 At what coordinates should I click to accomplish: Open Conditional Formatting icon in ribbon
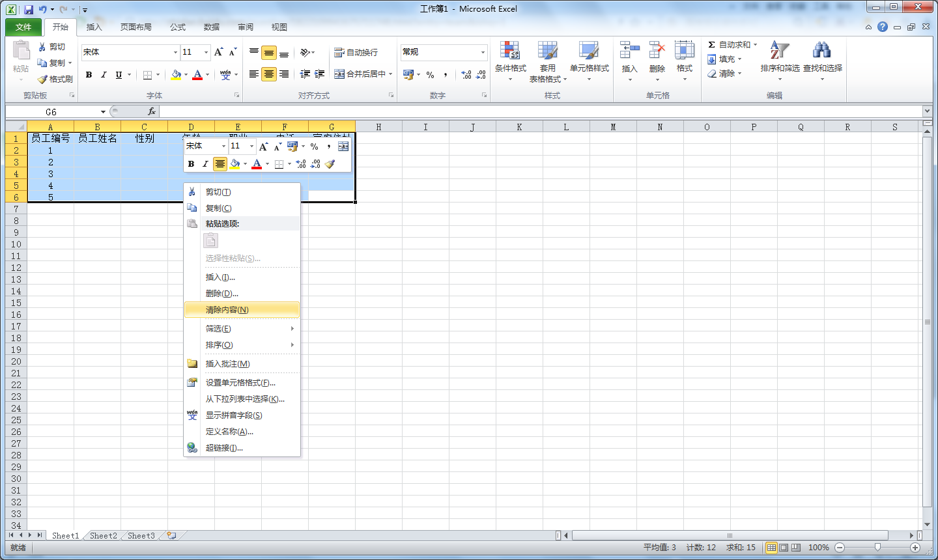coord(510,52)
